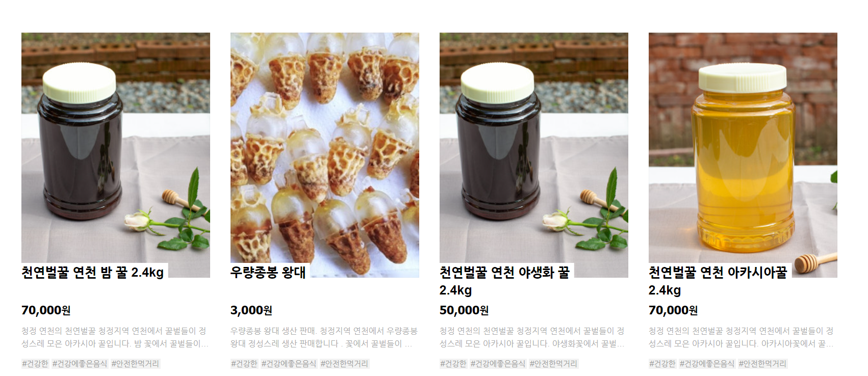Click #안전한먹거리 tag under chestnut honey

tap(136, 364)
